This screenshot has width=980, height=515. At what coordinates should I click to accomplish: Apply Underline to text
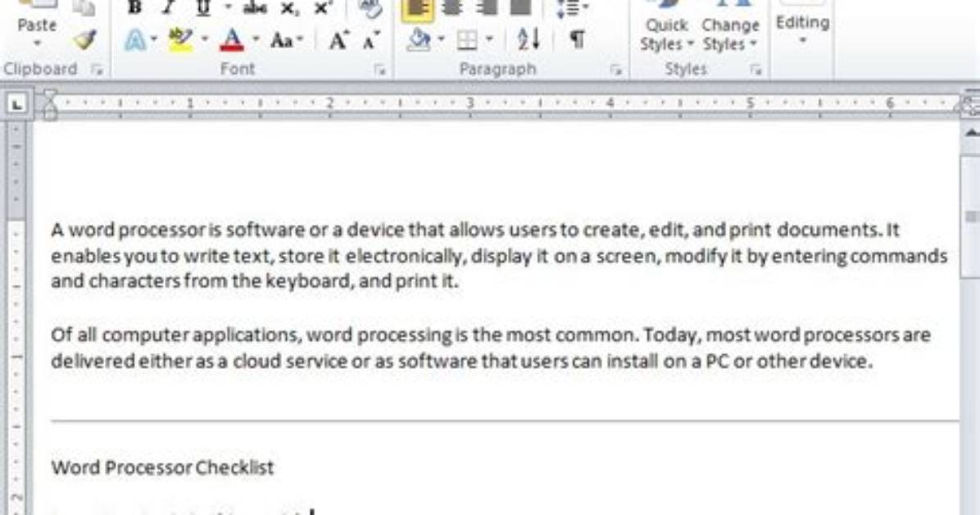(203, 7)
